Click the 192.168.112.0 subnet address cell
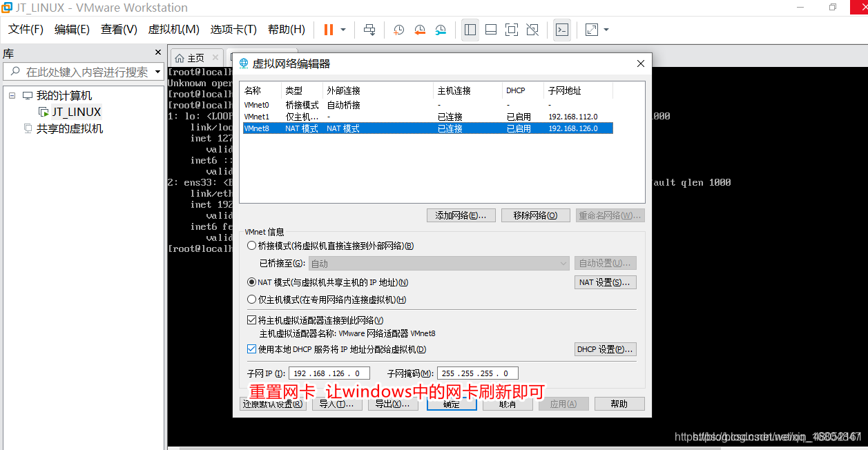 (573, 117)
